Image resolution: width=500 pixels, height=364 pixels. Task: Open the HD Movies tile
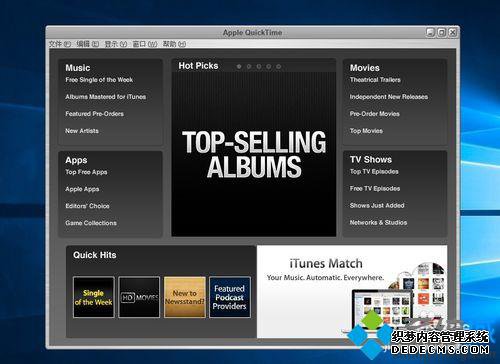(x=139, y=297)
